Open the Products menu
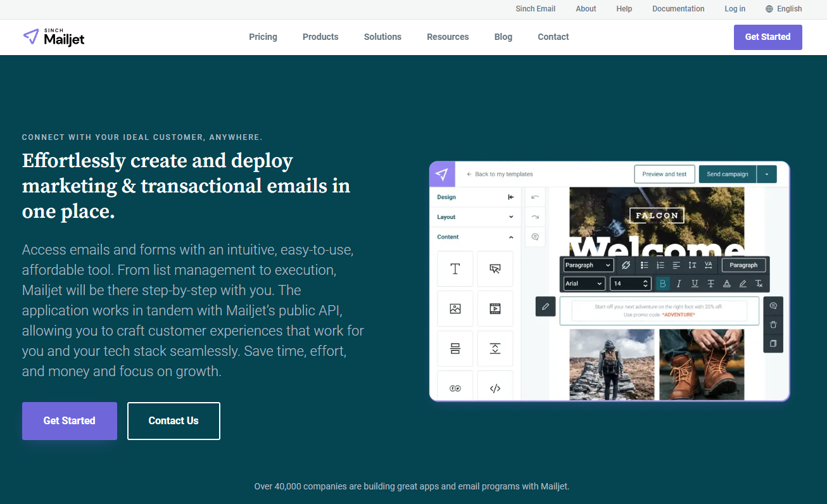The height and width of the screenshot is (504, 827). 320,37
